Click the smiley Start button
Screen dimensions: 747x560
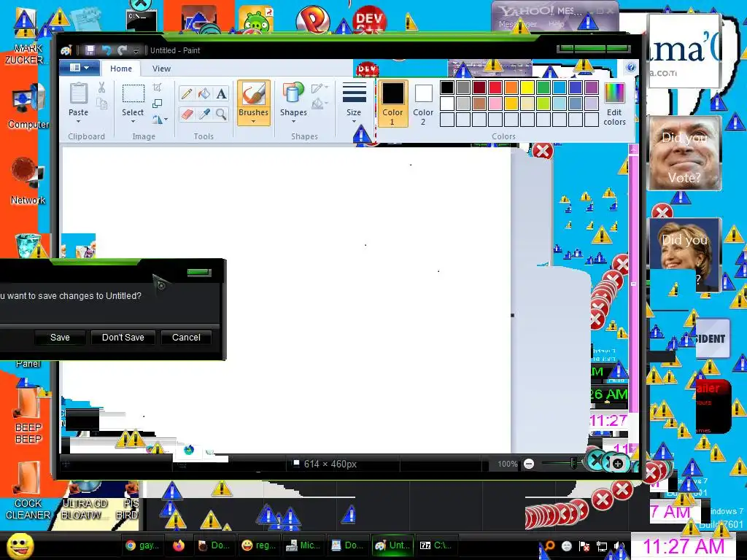(20, 545)
